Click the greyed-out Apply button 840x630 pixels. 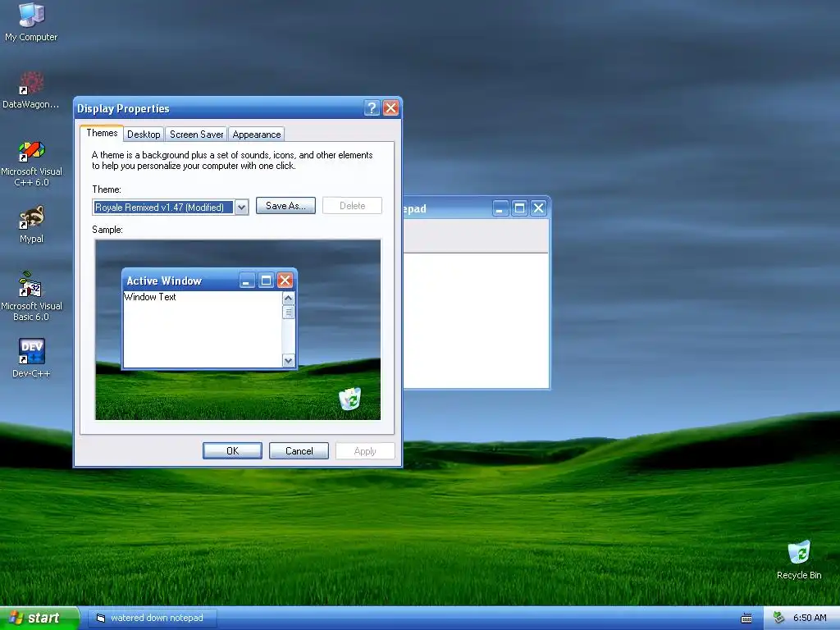[x=365, y=451]
